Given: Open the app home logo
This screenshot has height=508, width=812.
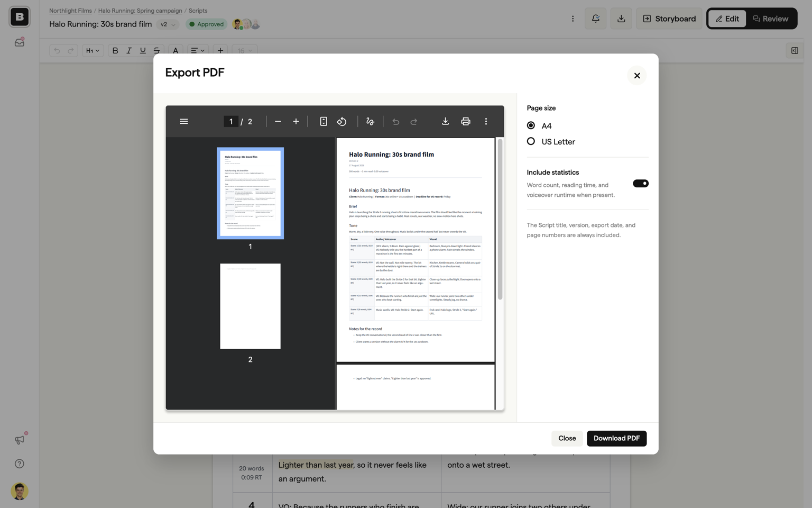Looking at the screenshot, I should point(20,17).
